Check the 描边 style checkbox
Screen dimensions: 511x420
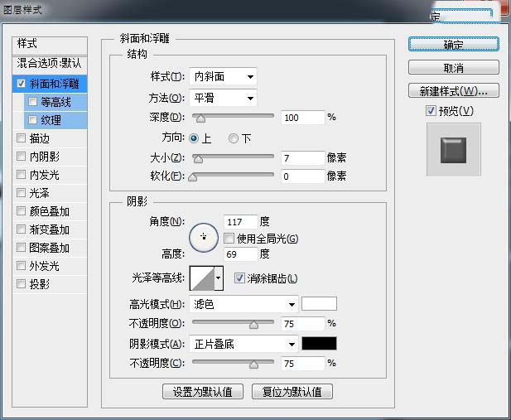22,138
